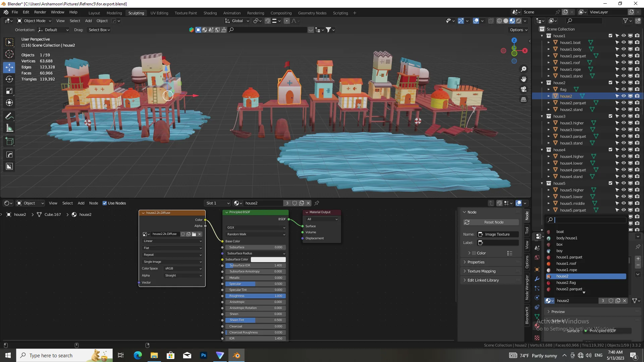Select the Measure tool icon
Screen dimensions: 644x362
[x=10, y=128]
